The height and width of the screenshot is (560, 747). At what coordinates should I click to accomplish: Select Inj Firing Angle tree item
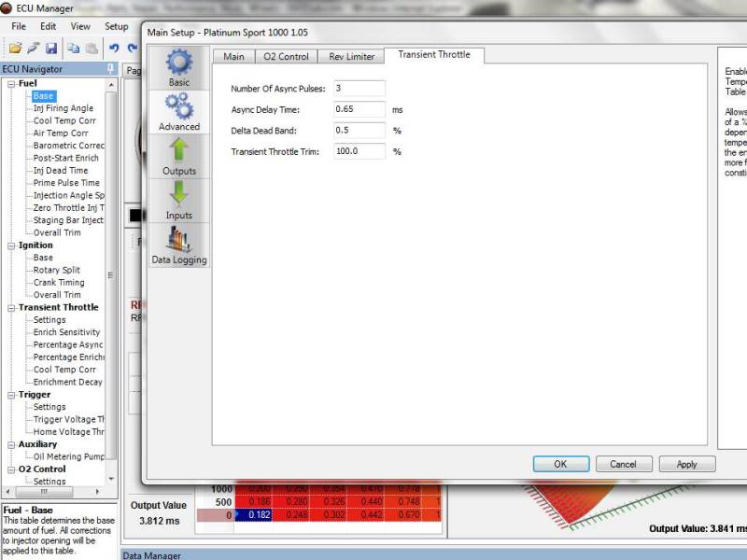point(63,108)
